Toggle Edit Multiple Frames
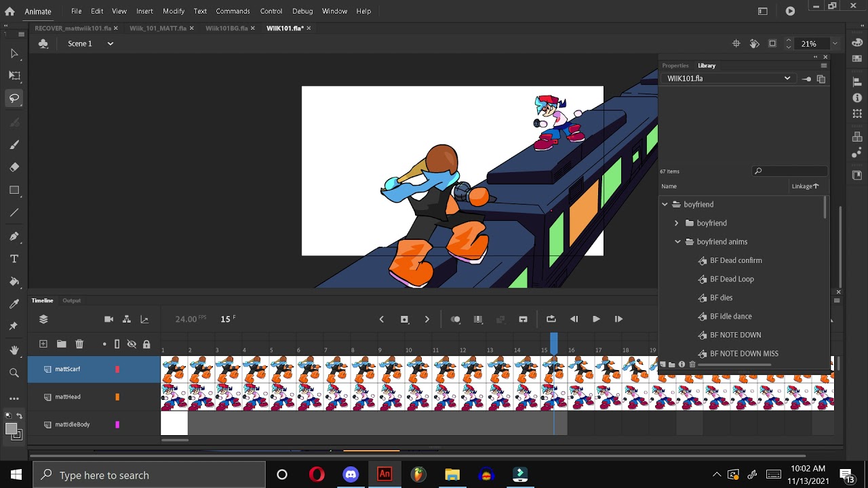The height and width of the screenshot is (488, 868). click(478, 319)
